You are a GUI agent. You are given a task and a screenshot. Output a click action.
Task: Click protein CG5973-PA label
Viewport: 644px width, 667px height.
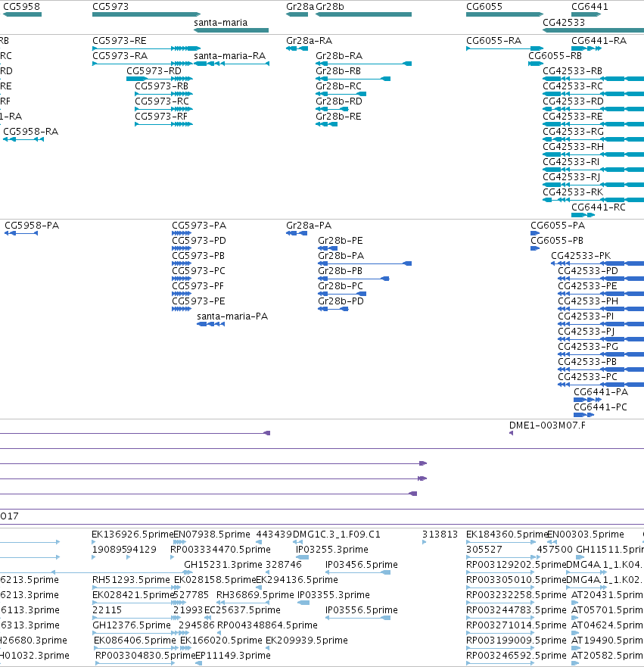pos(199,226)
